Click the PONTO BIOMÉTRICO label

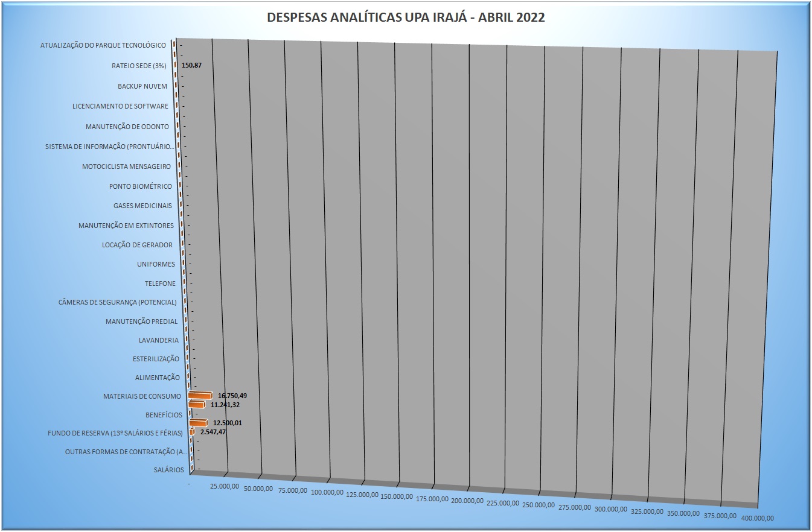141,186
